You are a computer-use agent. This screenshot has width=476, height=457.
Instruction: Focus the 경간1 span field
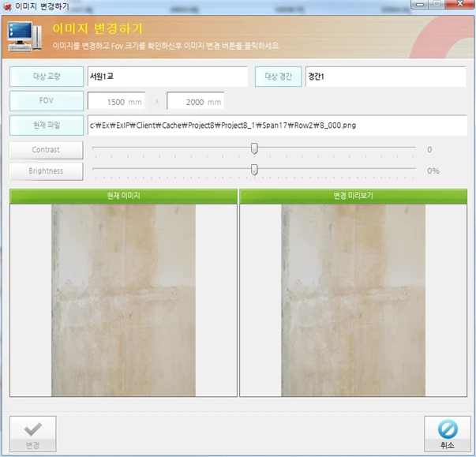click(385, 77)
